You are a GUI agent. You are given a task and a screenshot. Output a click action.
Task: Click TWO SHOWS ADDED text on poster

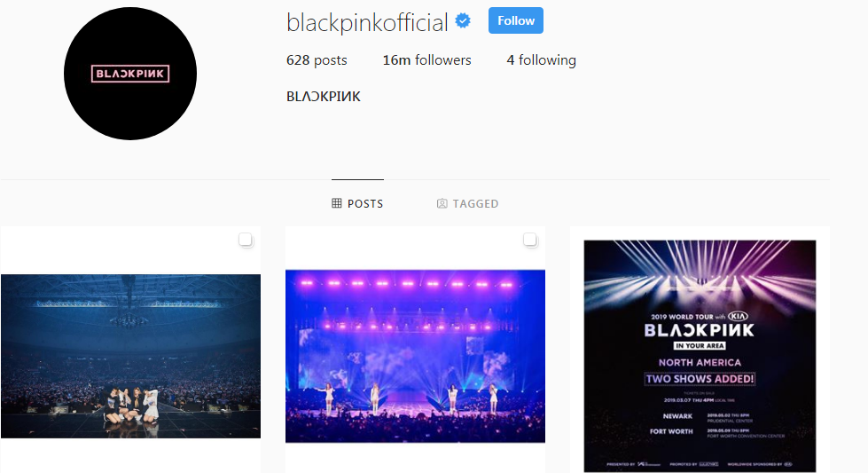(x=700, y=379)
